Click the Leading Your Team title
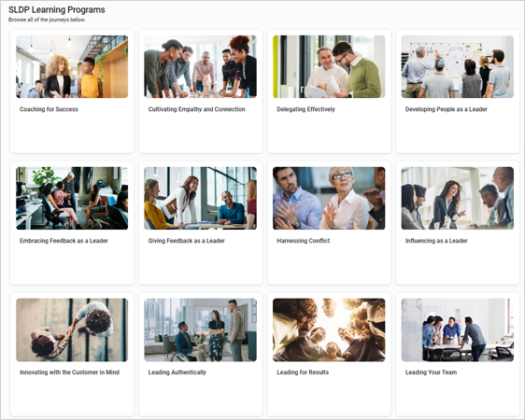525x420 pixels. click(431, 372)
